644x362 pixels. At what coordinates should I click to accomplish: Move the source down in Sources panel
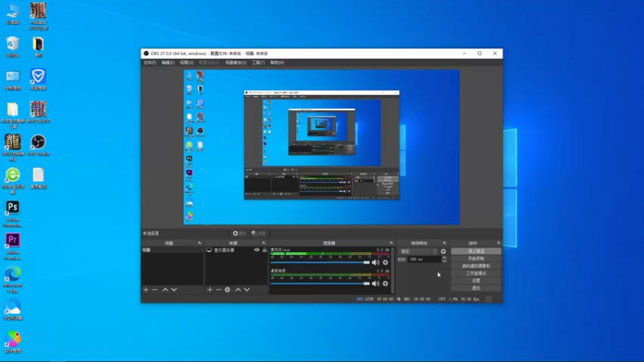pos(247,290)
